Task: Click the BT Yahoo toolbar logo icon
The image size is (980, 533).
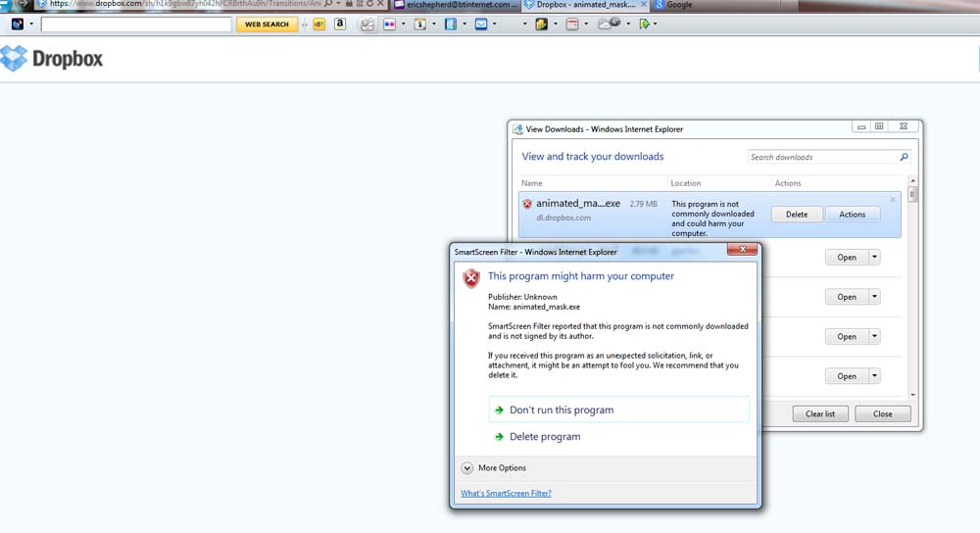Action: tap(18, 24)
